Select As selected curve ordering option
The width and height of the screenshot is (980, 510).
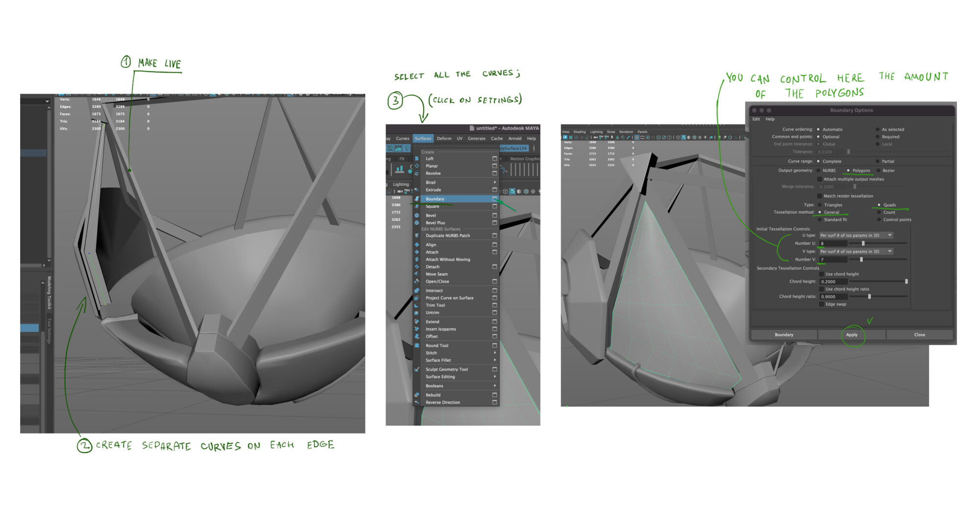tap(878, 129)
